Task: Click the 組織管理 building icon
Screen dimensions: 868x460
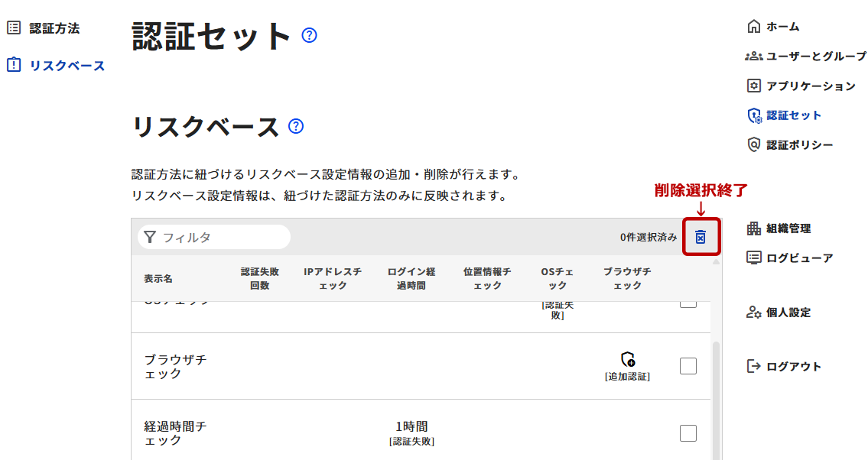Action: [x=754, y=228]
